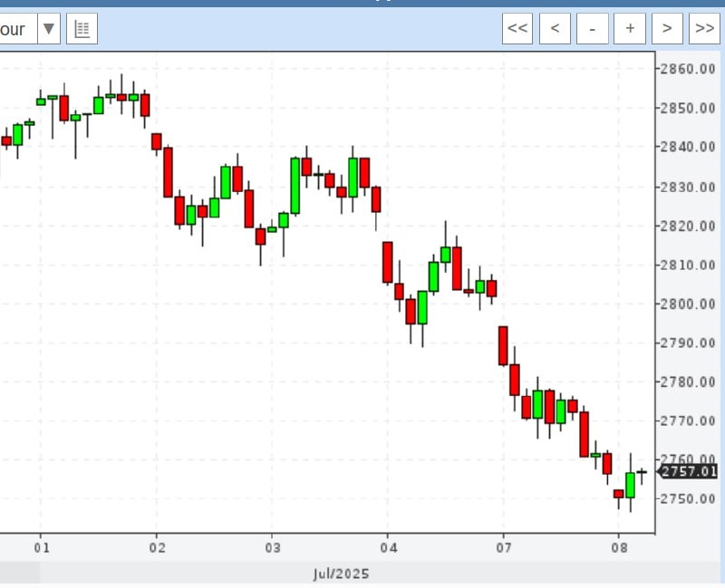Click the 2860.00 price axis label
This screenshot has width=725, height=588.
click(688, 69)
